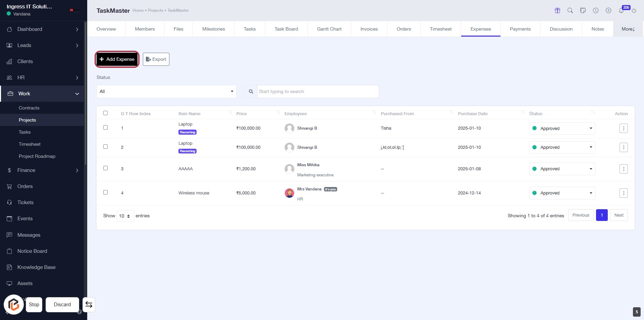644x320 pixels.
Task: Click the gift icon in top header
Action: [x=557, y=10]
